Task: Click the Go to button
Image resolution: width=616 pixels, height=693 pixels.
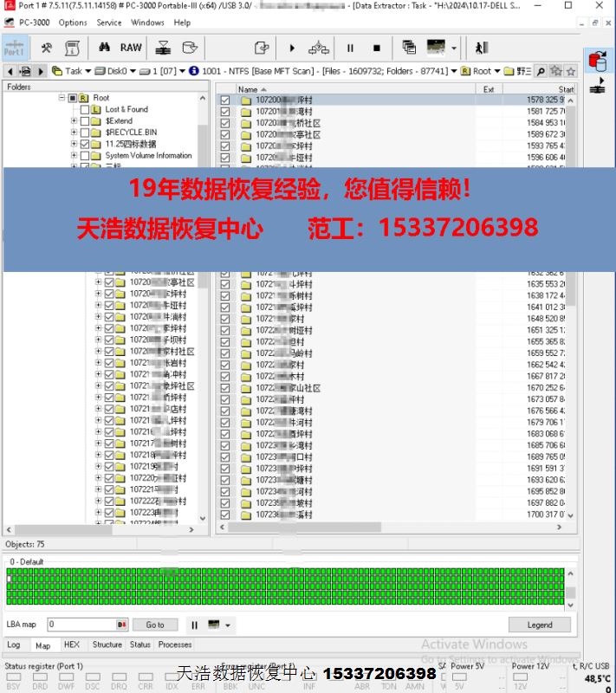Action: [x=155, y=625]
